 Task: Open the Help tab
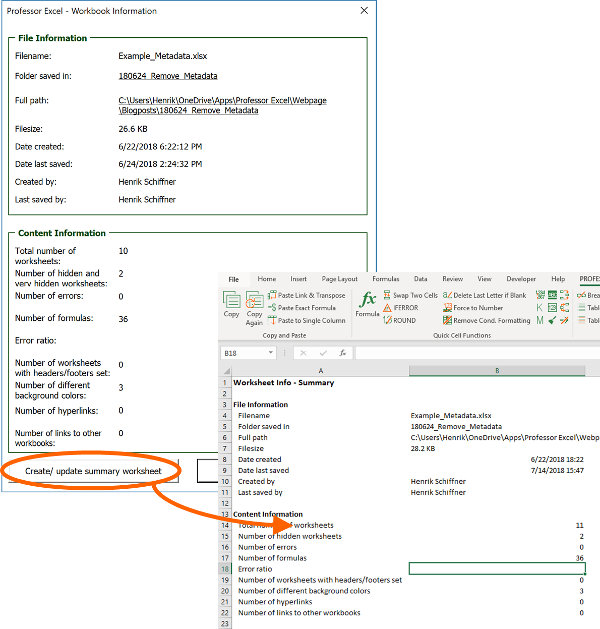[x=558, y=279]
